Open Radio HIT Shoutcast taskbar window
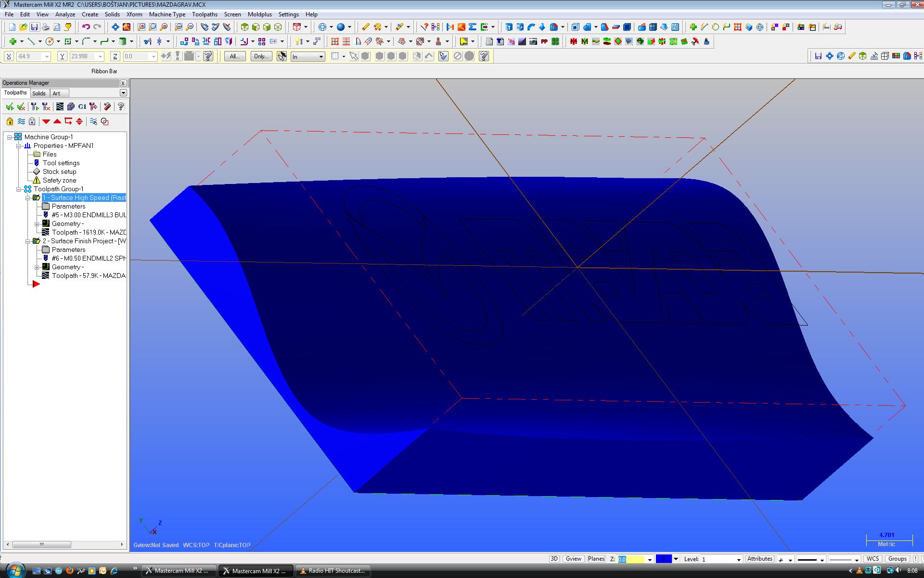This screenshot has width=924, height=578. (333, 571)
